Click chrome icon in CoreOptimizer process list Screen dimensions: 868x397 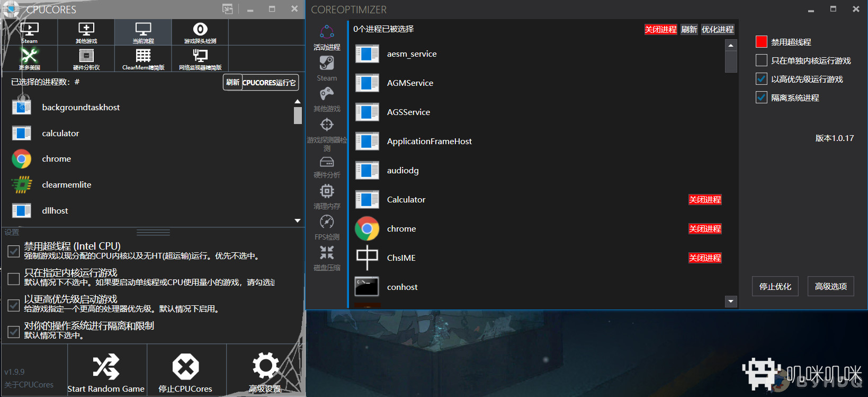click(367, 229)
